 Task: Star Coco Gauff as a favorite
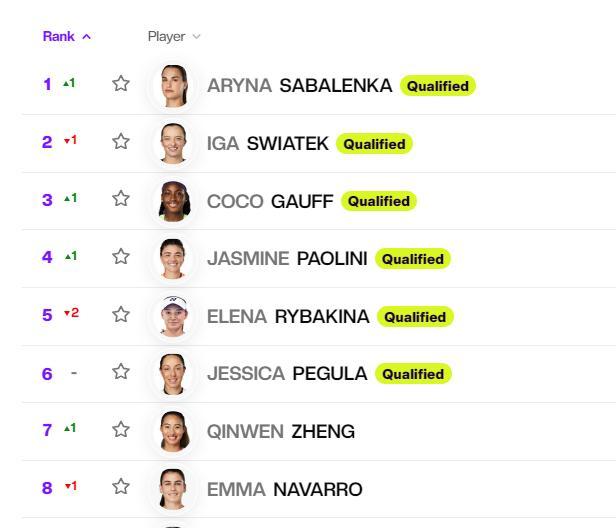pos(121,198)
